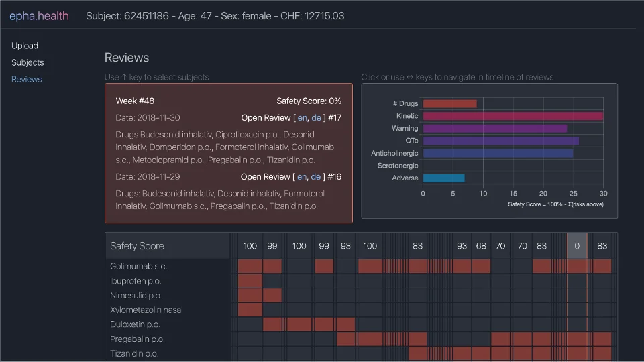Image resolution: width=644 pixels, height=362 pixels.
Task: Select timeline column with score 0
Action: pos(577,246)
